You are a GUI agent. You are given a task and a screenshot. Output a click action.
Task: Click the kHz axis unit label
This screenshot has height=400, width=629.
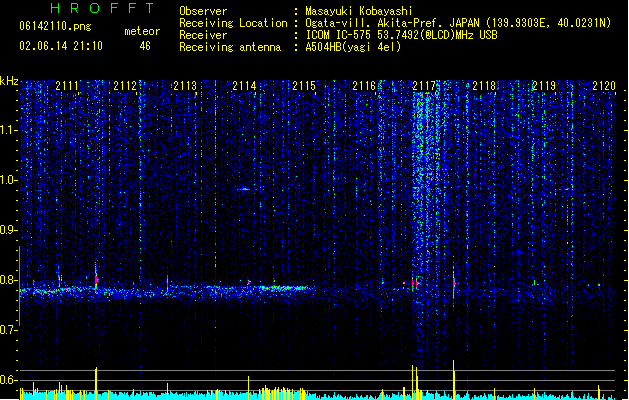(x=9, y=81)
